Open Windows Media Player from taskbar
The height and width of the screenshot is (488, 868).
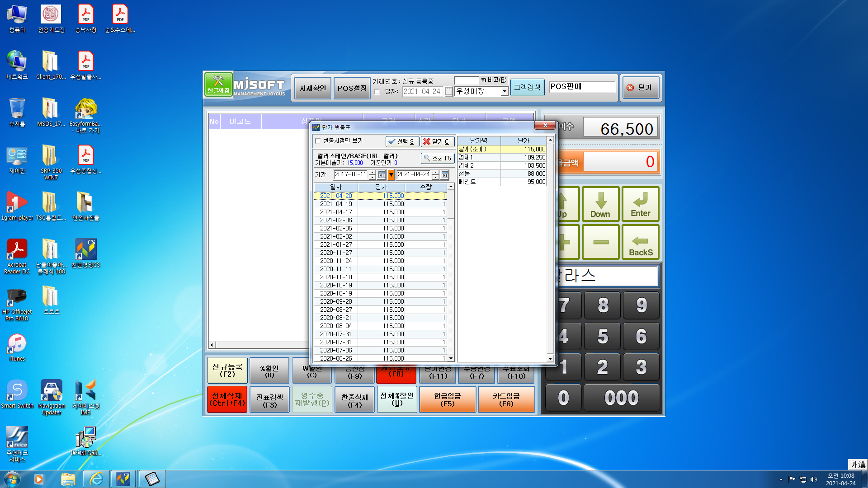[39, 479]
